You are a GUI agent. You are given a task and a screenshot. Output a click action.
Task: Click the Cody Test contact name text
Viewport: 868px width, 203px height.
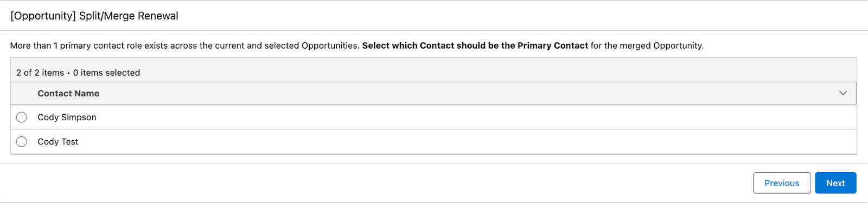58,142
